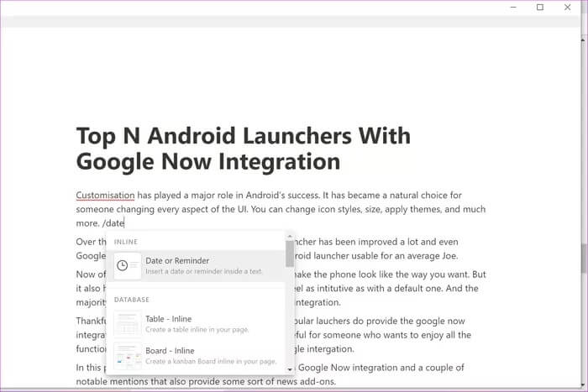This screenshot has width=588, height=392.
Task: Close the window
Action: click(x=567, y=7)
